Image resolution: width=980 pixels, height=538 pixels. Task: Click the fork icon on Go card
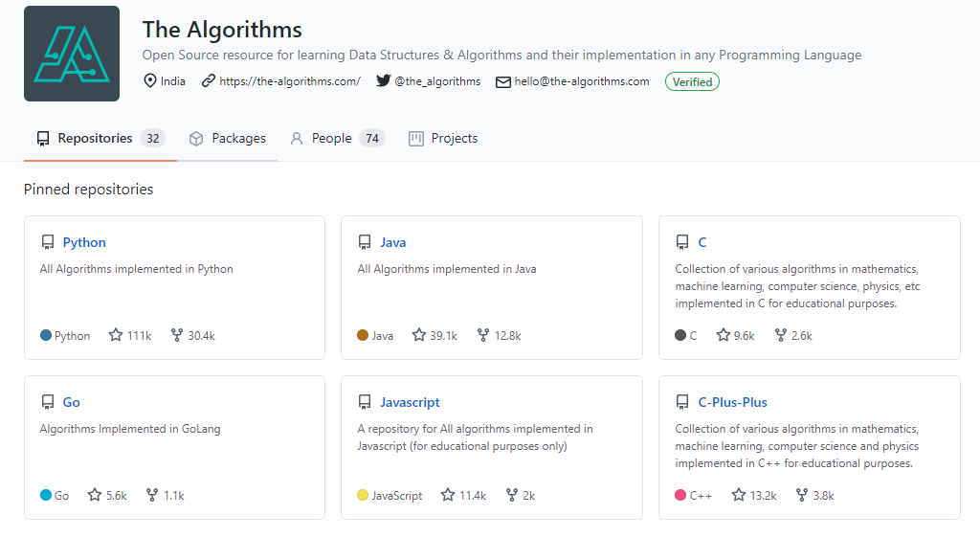tap(152, 496)
